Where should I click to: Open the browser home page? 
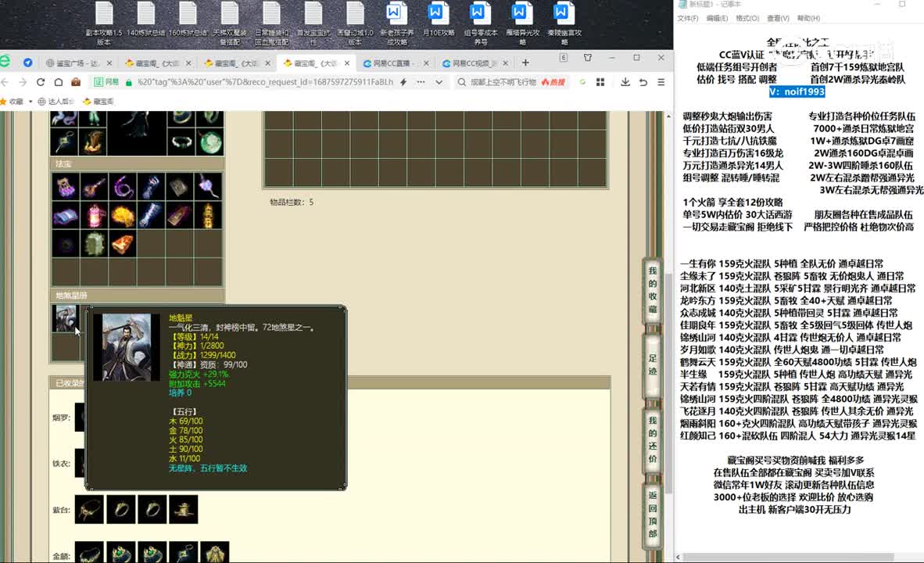[58, 82]
